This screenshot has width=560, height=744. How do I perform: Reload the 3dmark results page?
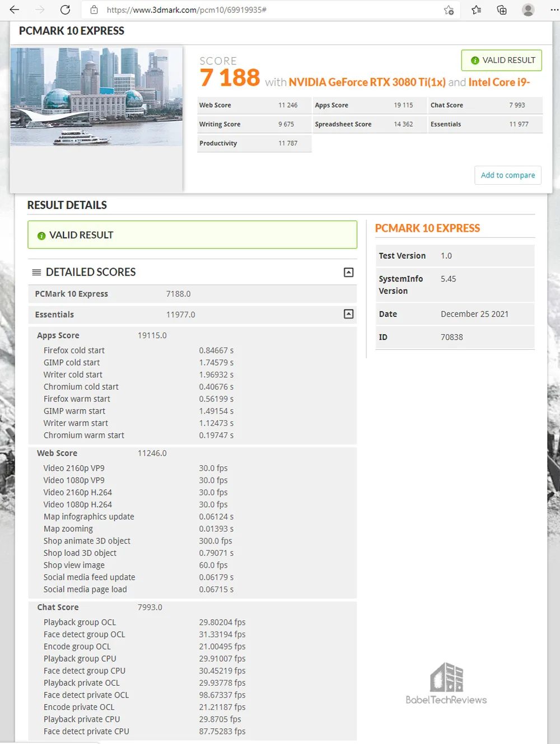pyautogui.click(x=65, y=10)
